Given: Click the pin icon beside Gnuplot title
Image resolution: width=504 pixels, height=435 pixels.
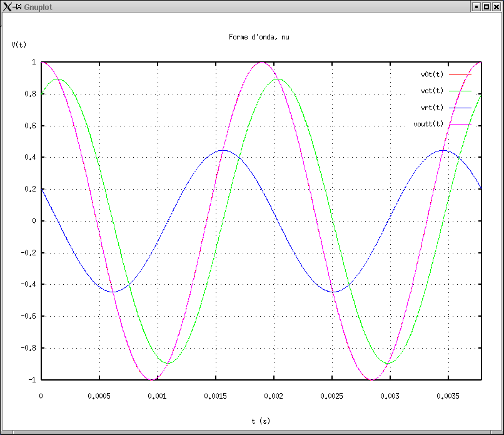Looking at the screenshot, I should (18, 6).
